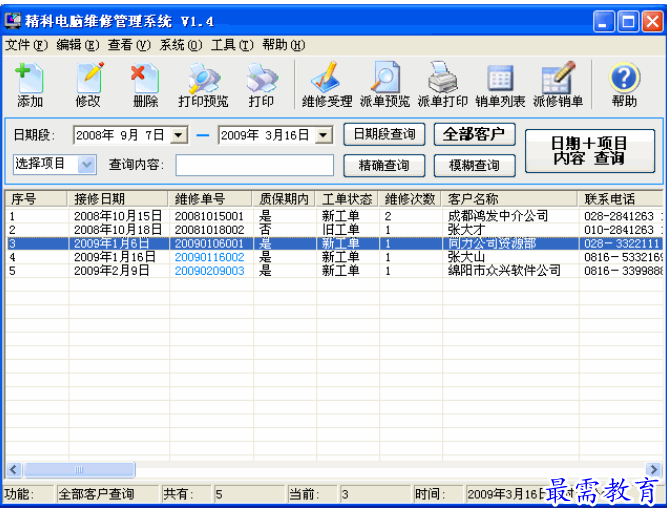Open the 文件(F) menu
This screenshot has width=667, height=522.
coord(26,45)
